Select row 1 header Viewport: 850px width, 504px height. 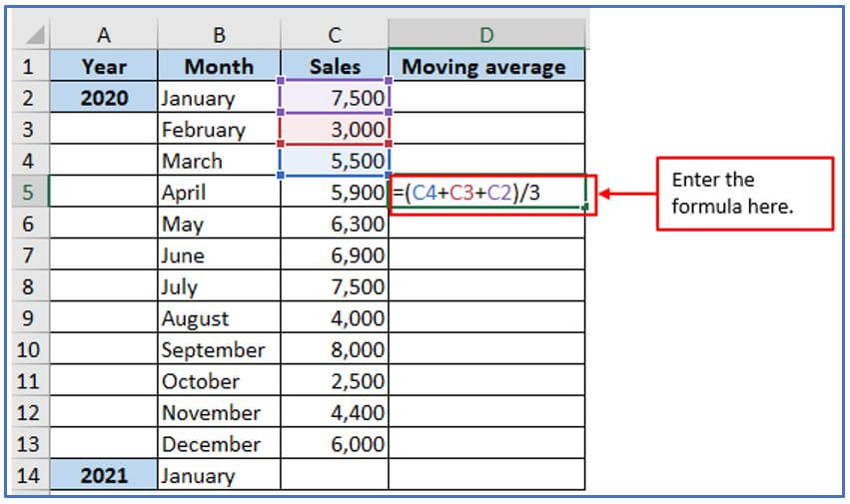pyautogui.click(x=28, y=67)
